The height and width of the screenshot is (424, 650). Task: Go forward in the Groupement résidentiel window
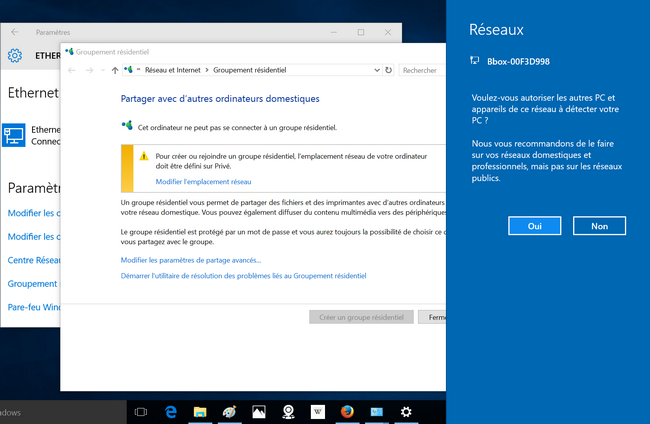pyautogui.click(x=89, y=70)
